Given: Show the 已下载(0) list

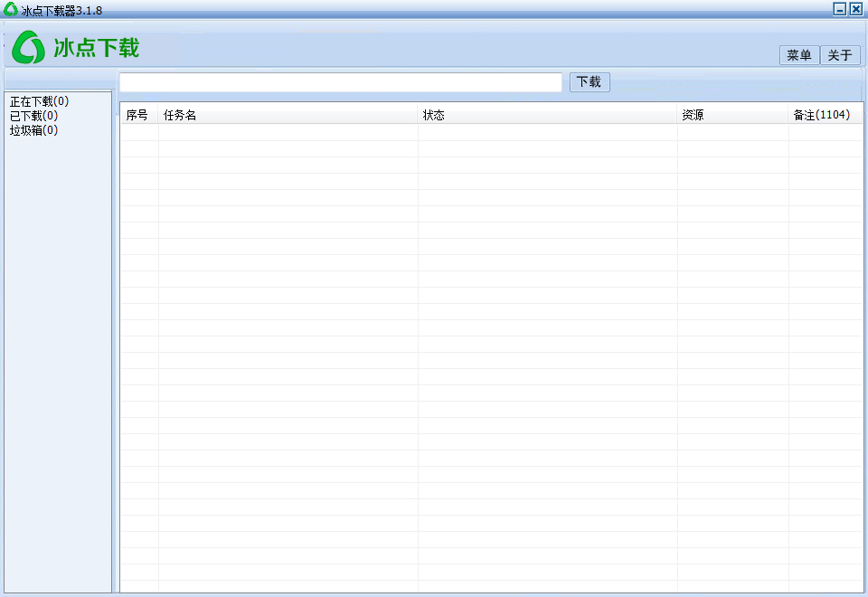Looking at the screenshot, I should [33, 116].
